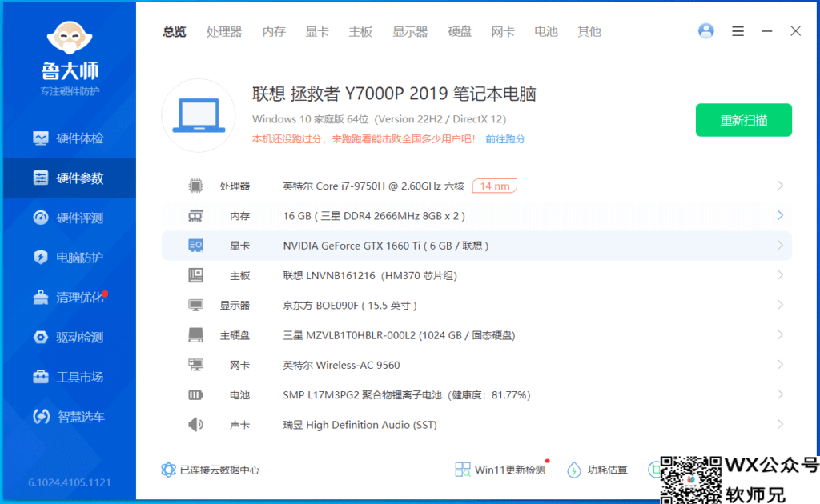
Task: Expand the 内存 row chevron
Action: (x=780, y=215)
